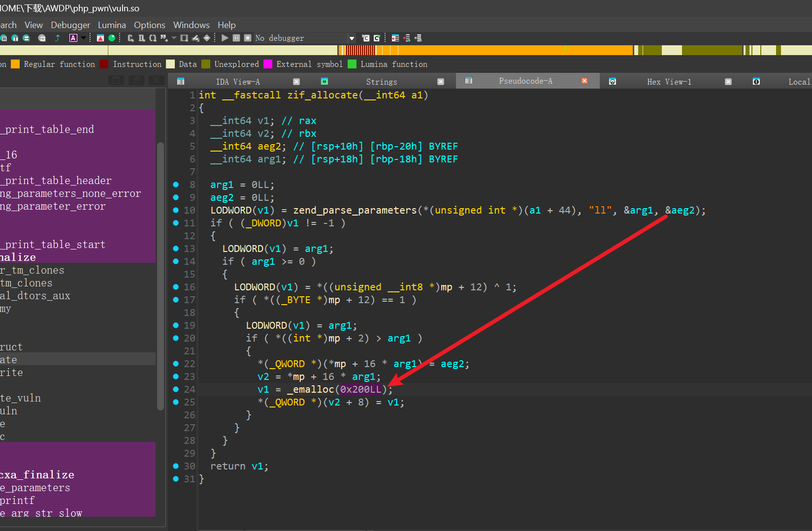Open the 'A' search type dropdown arrow
The image size is (812, 531).
pyautogui.click(x=83, y=38)
